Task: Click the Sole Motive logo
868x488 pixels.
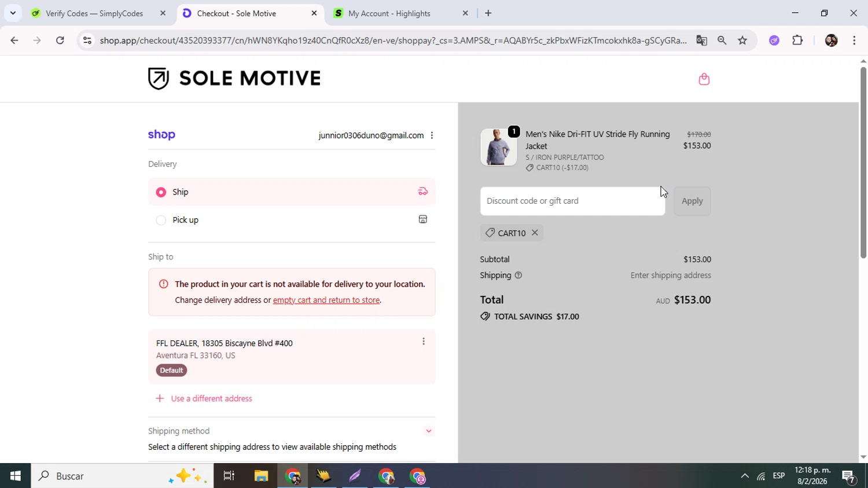Action: 234,78
